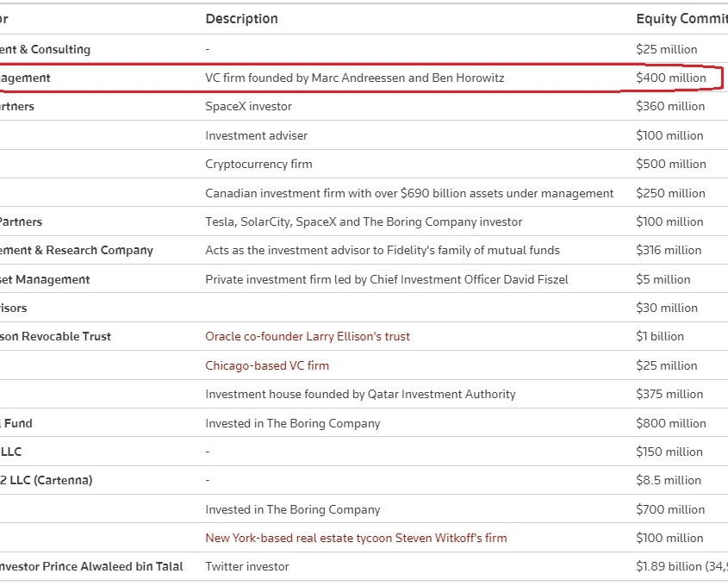
Task: Click $25 million in the Chicago-based VC firm row
Action: (x=667, y=365)
